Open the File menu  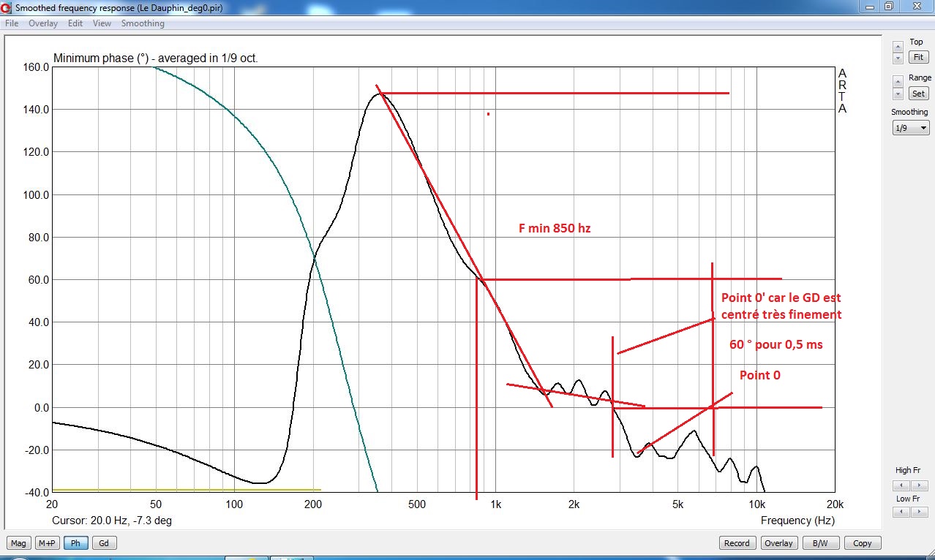(12, 23)
